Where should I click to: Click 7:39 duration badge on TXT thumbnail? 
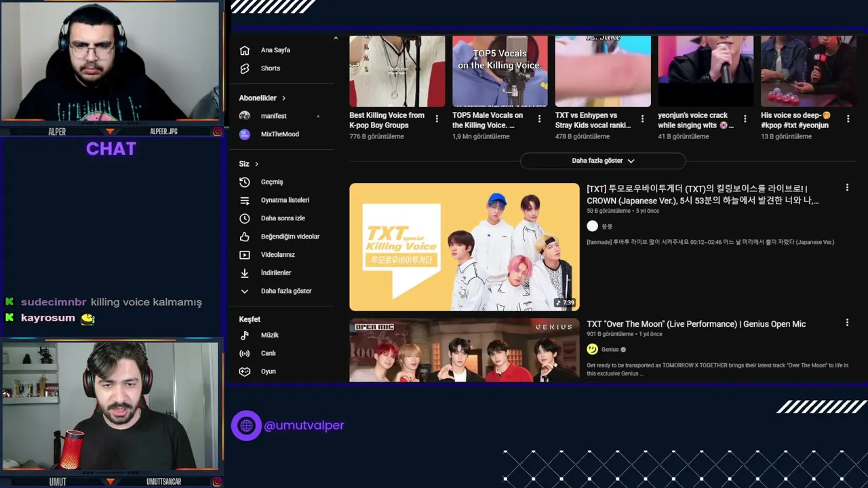click(x=564, y=303)
